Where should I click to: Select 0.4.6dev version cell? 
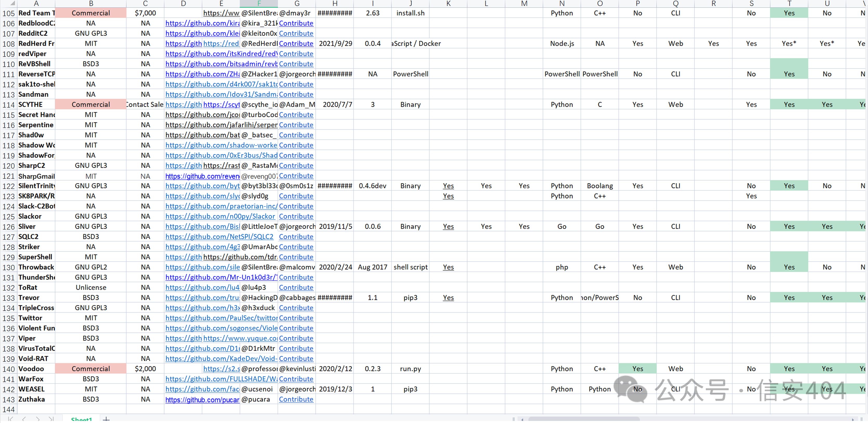[x=372, y=186]
